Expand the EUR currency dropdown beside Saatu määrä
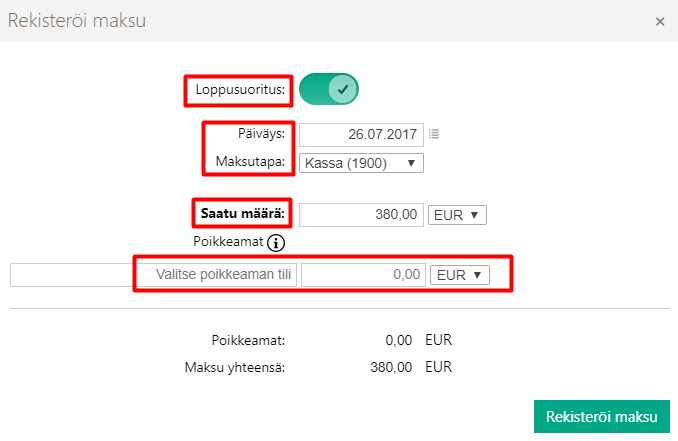 tap(458, 215)
